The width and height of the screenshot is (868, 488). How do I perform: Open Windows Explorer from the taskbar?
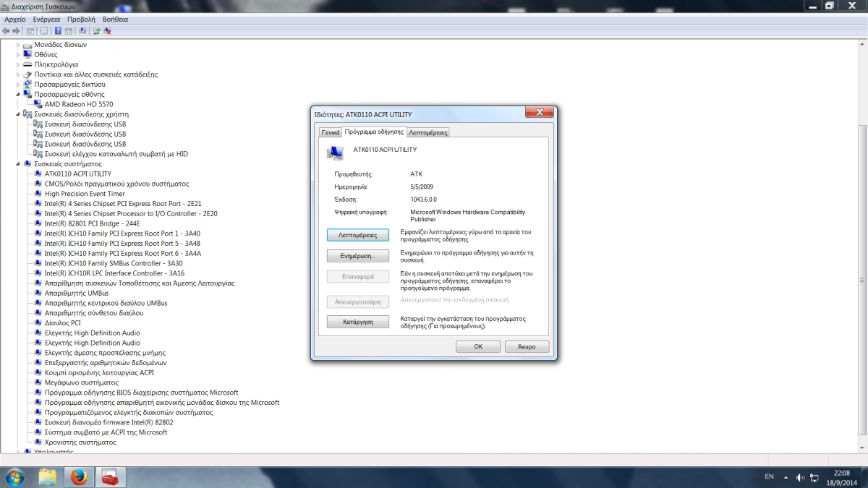[48, 477]
